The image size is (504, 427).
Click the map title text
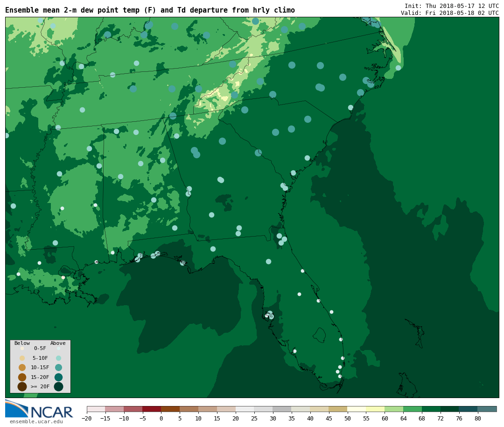point(150,10)
